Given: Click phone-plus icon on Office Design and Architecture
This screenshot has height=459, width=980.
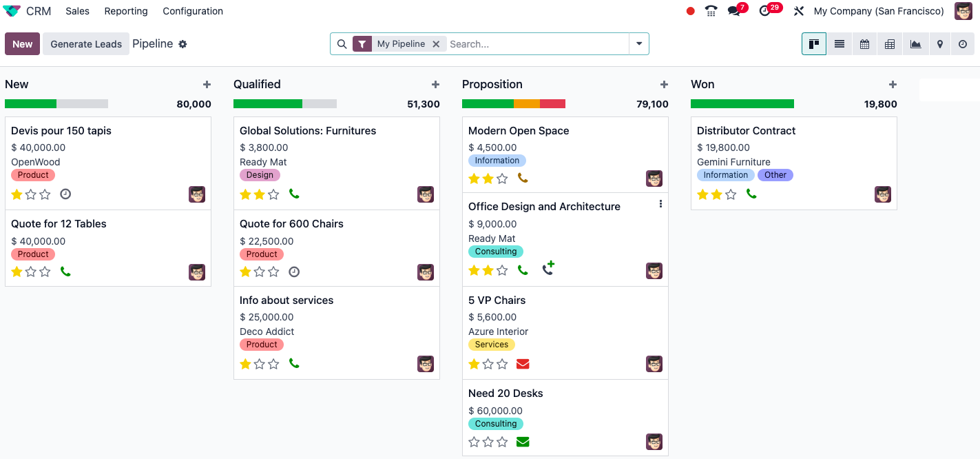Looking at the screenshot, I should coord(548,268).
